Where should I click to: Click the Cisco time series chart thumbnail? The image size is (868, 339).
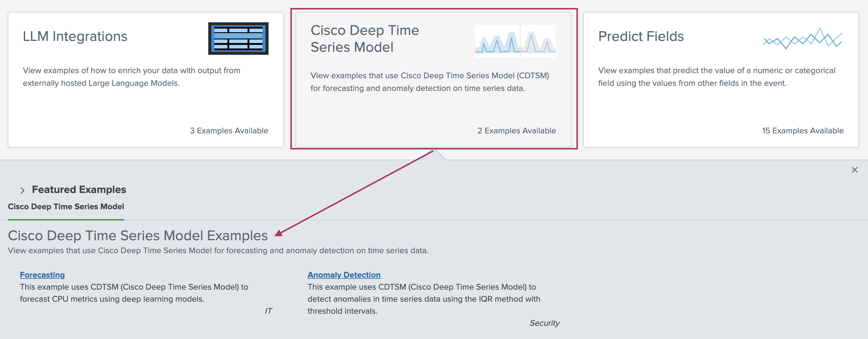pyautogui.click(x=515, y=41)
